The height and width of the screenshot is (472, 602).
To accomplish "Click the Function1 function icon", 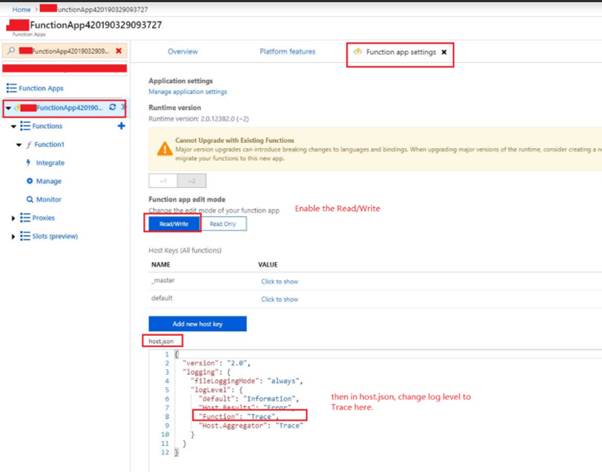I will pos(29,144).
